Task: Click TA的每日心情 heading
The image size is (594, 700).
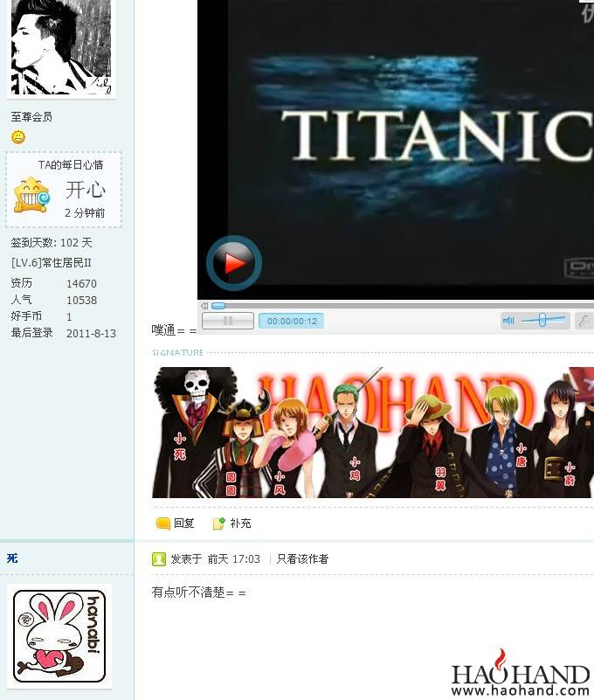Action: coord(71,165)
